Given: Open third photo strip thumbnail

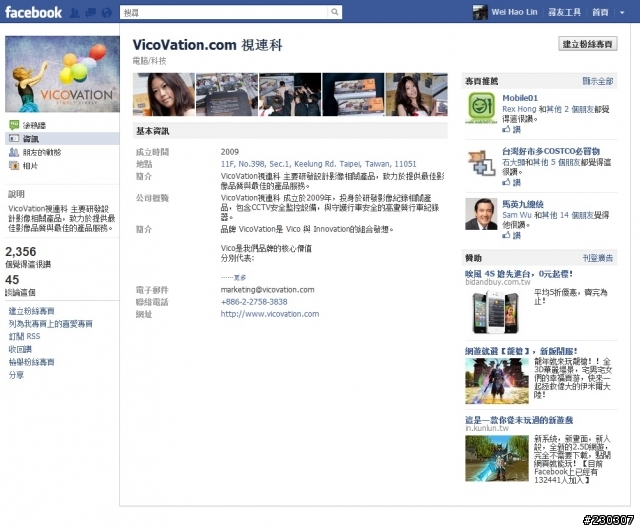Looking at the screenshot, I should click(x=290, y=94).
